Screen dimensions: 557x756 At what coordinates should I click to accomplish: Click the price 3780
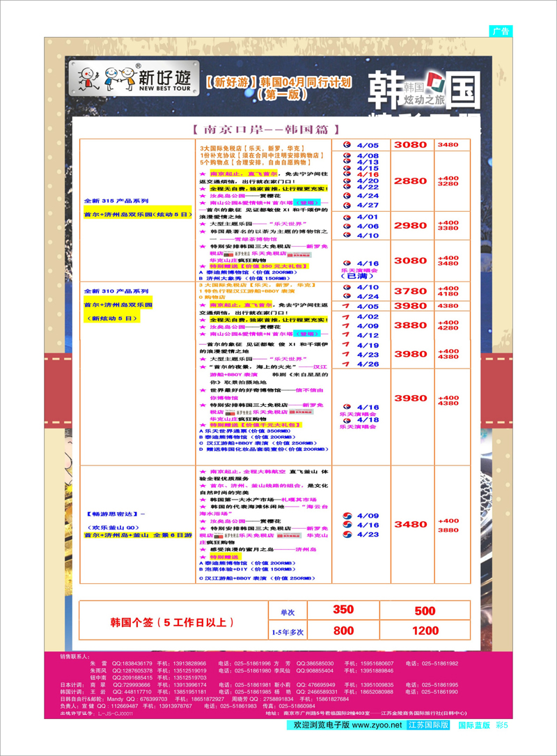coord(411,291)
